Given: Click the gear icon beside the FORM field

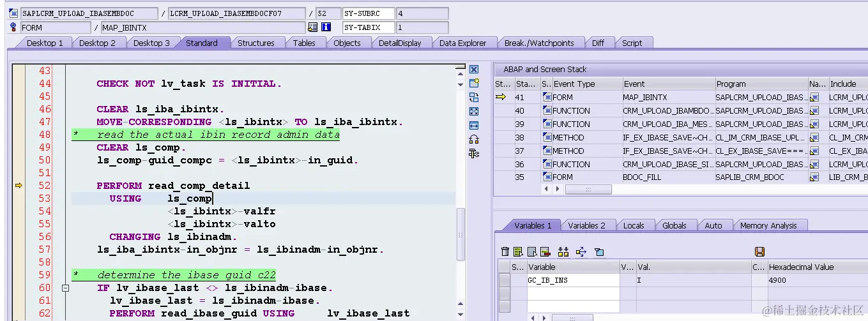Looking at the screenshot, I should pos(13,27).
